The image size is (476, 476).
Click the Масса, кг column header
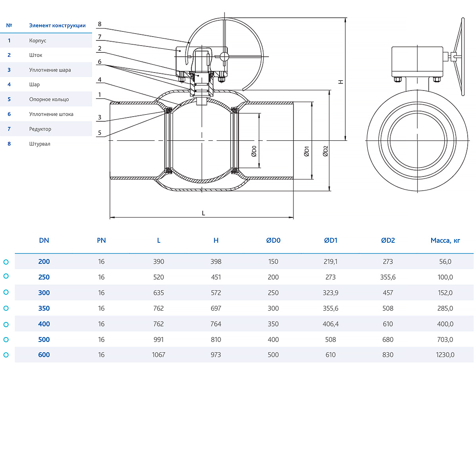pos(445,240)
